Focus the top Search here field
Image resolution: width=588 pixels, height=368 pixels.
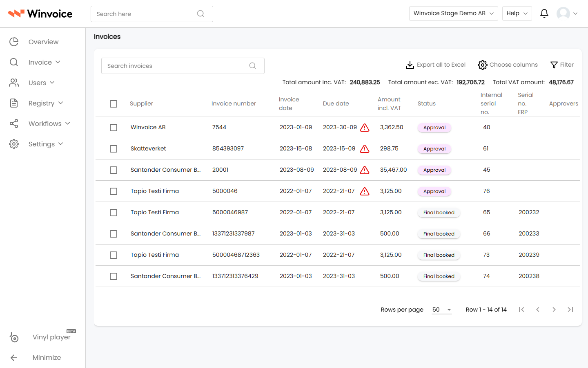coord(152,14)
